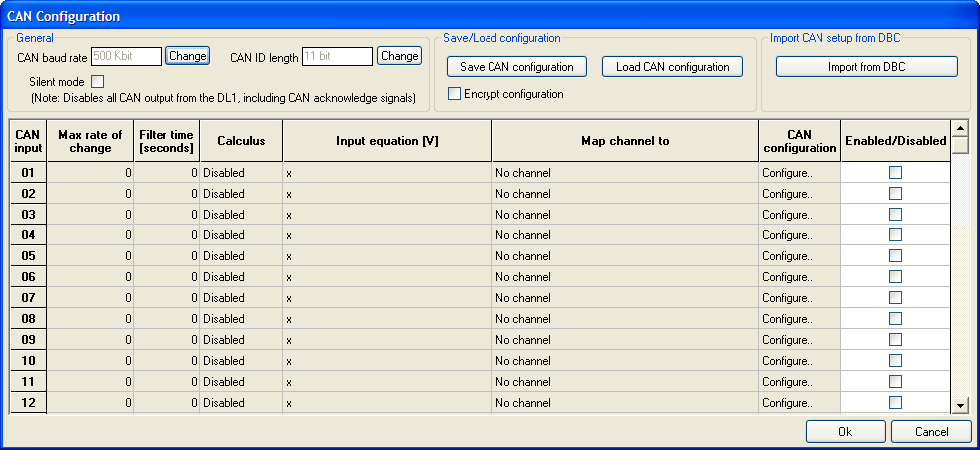Click Input equation cell for input 06
The height and width of the screenshot is (450, 980).
[x=387, y=277]
